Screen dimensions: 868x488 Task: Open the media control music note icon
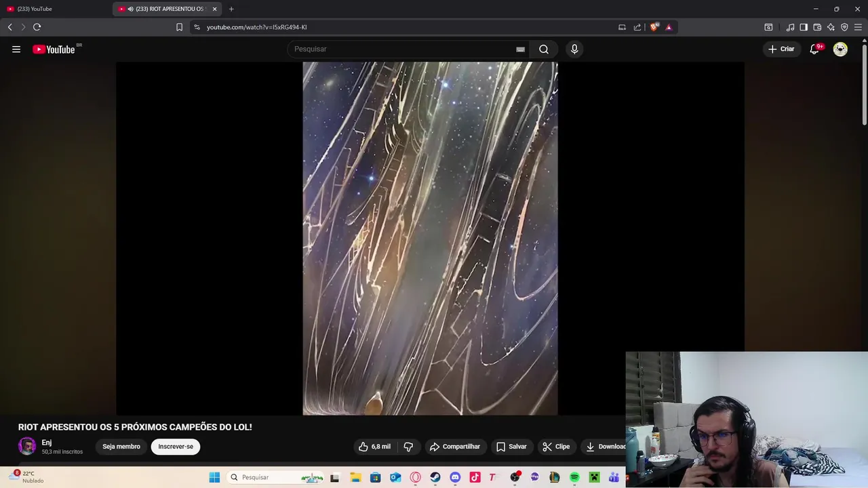(x=790, y=27)
